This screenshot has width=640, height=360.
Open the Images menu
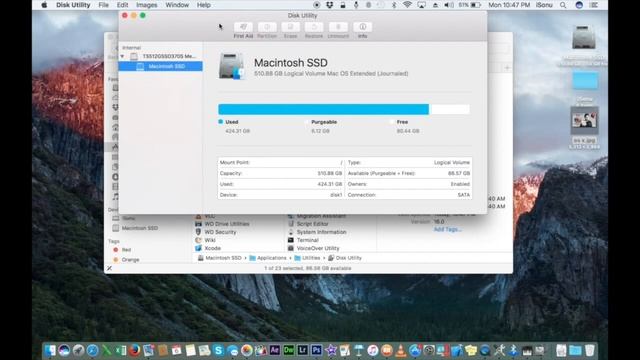[x=147, y=5]
